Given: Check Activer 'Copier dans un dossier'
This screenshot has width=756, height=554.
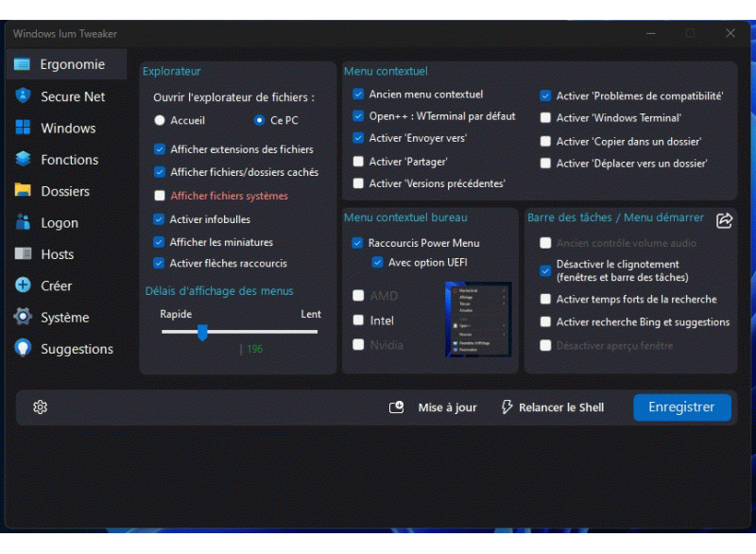Looking at the screenshot, I should [x=545, y=141].
